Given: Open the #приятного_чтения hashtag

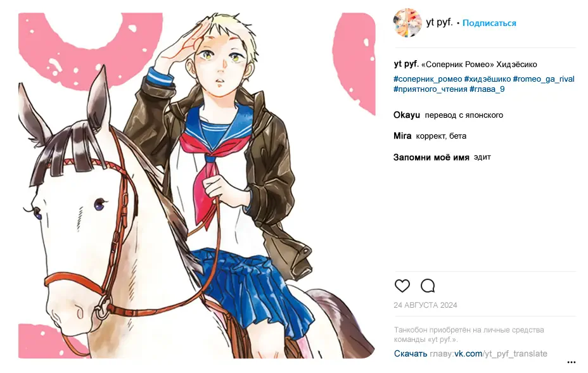Looking at the screenshot, I should click(x=430, y=89).
